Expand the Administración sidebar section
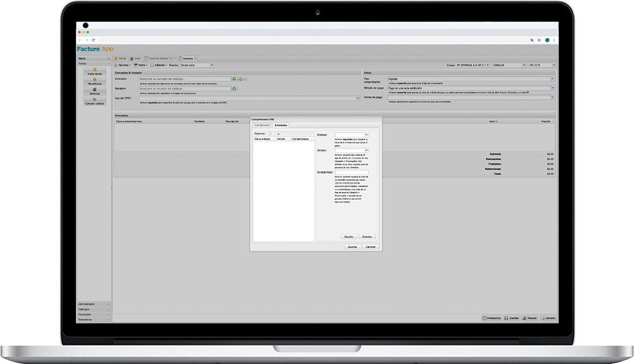Viewport: 634px width, 364px height. [x=93, y=304]
